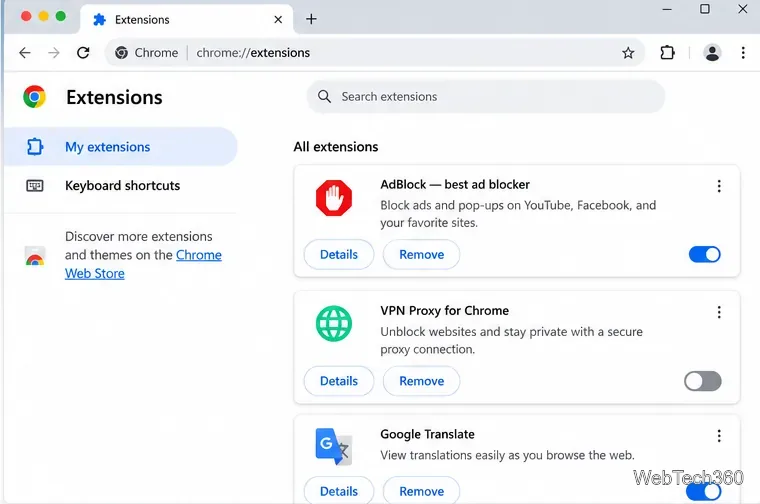View Details for Google Translate
Viewport: 760px width, 504px height.
[339, 491]
